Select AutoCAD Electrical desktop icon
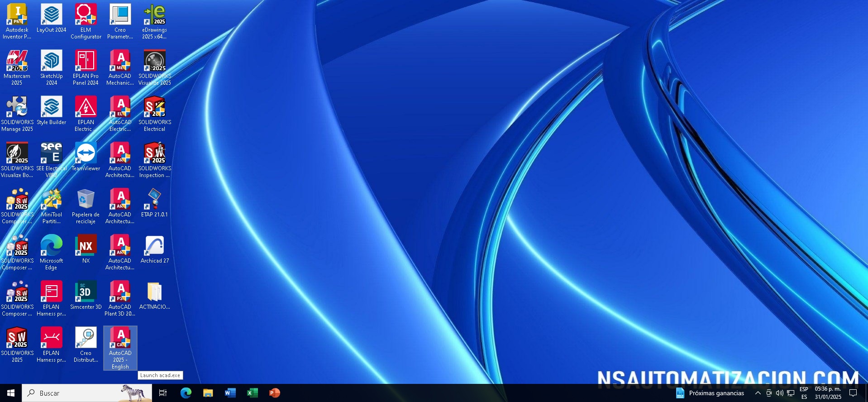The image size is (868, 402). click(x=120, y=114)
